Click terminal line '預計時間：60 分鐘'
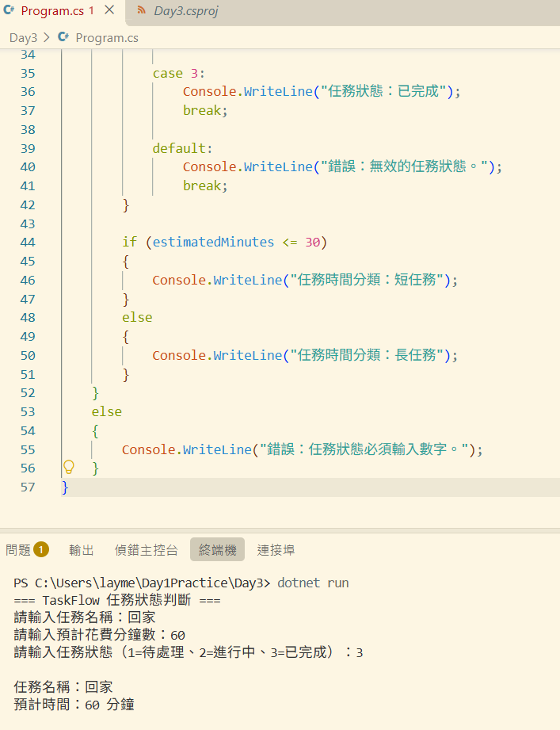This screenshot has width=560, height=730. tap(74, 705)
